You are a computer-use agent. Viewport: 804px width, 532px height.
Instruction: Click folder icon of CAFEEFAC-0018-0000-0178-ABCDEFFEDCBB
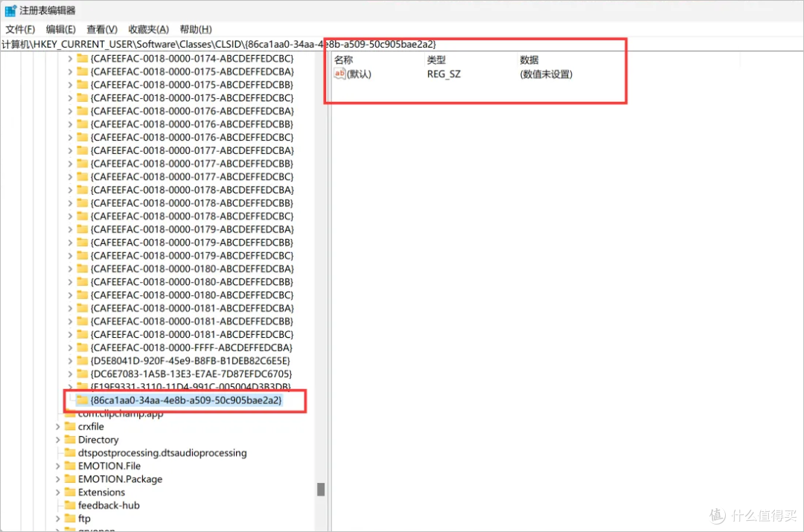click(x=82, y=203)
